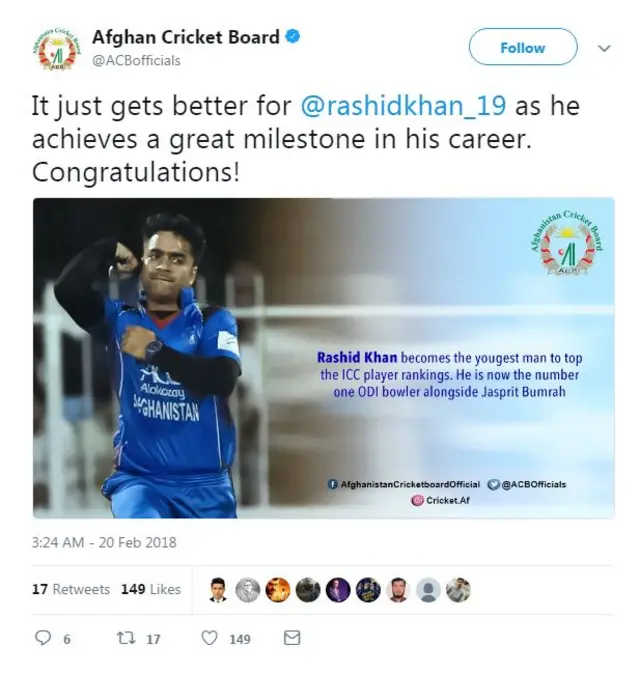640x674 pixels.
Task: Open the tweet timestamp 20 Feb 2018
Action: (x=104, y=542)
